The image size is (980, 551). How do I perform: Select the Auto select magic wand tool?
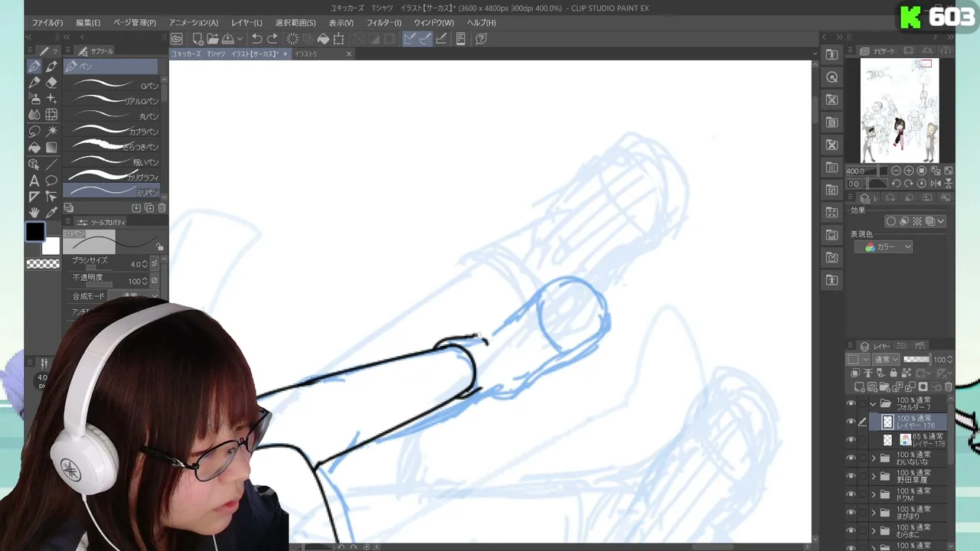pos(51,132)
